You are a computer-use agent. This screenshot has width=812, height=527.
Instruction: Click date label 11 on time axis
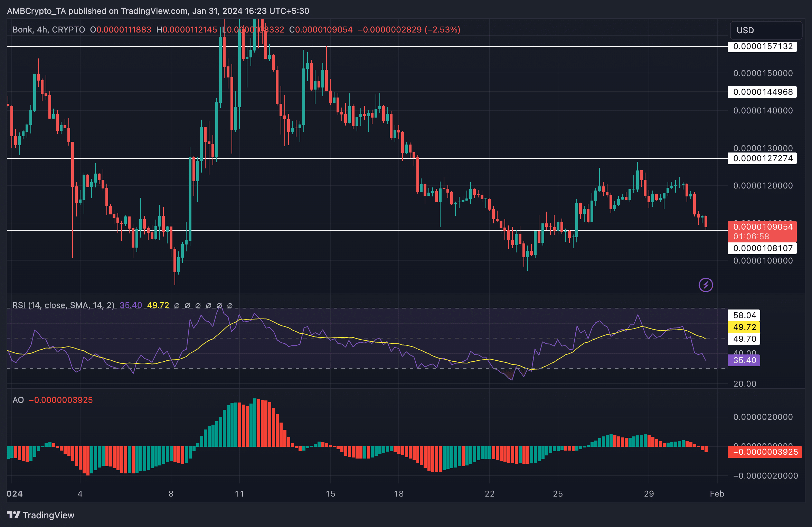239,494
